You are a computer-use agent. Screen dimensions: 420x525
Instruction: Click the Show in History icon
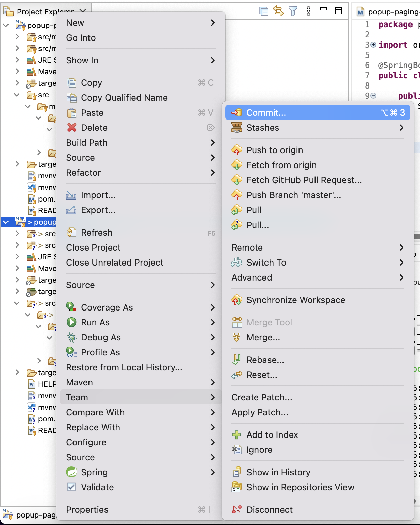237,472
